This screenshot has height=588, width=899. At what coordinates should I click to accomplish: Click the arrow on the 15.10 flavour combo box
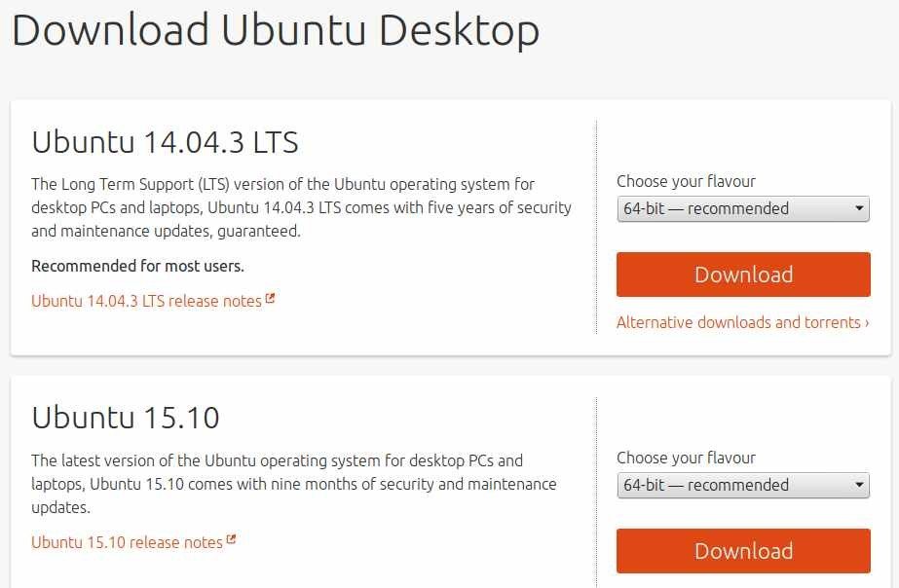[x=859, y=485]
